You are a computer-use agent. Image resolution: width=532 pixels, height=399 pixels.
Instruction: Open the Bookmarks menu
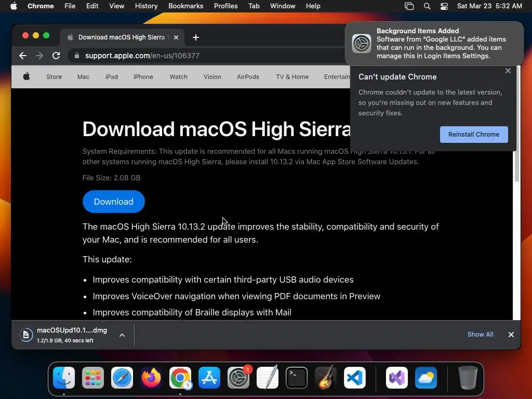(185, 6)
